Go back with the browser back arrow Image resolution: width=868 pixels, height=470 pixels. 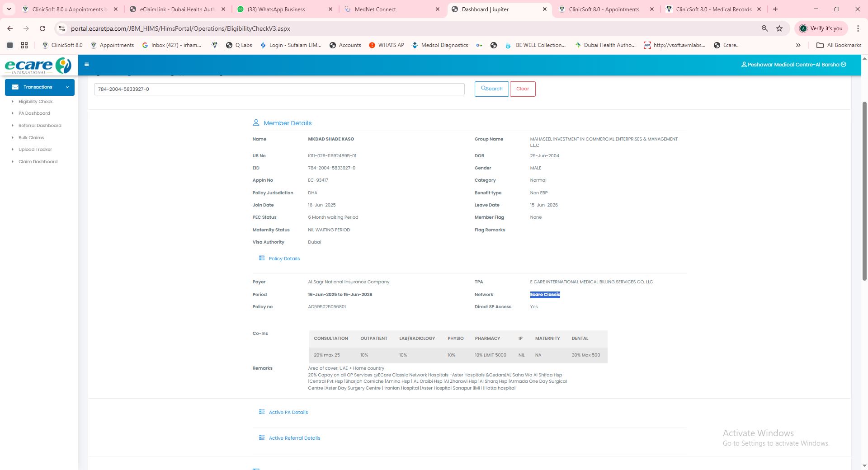pyautogui.click(x=10, y=28)
